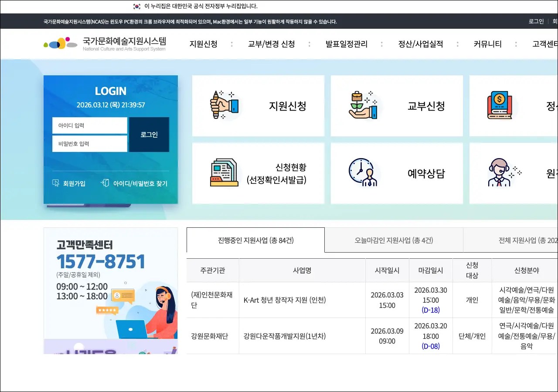Open the 커뮤니티 menu

pos(487,44)
